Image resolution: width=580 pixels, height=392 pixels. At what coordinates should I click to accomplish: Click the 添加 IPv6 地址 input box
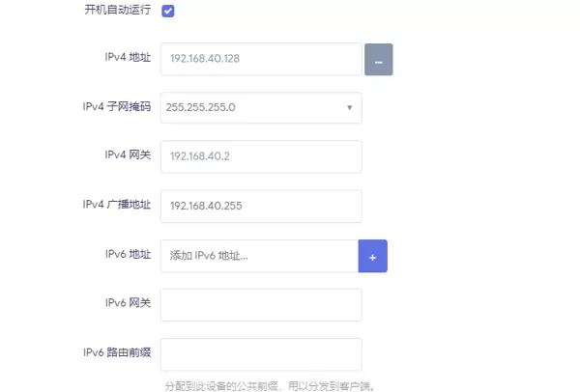tap(259, 256)
